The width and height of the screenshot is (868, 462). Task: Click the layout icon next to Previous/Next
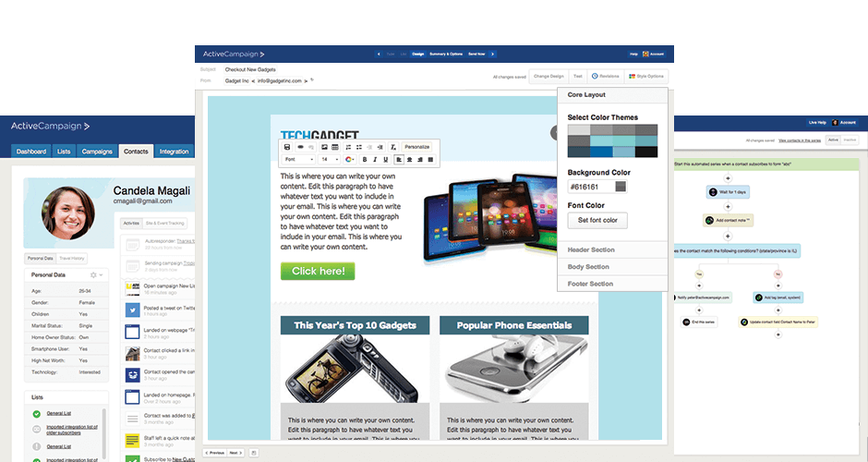(x=254, y=453)
